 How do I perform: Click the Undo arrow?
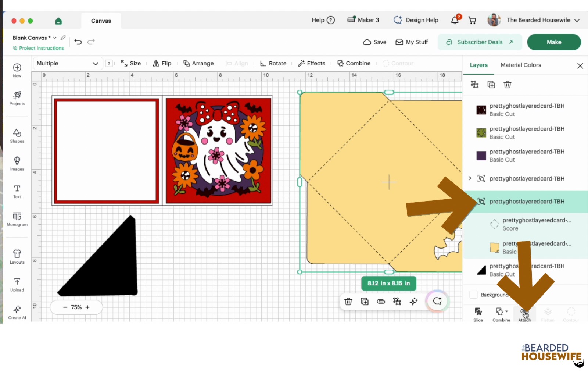coord(78,42)
